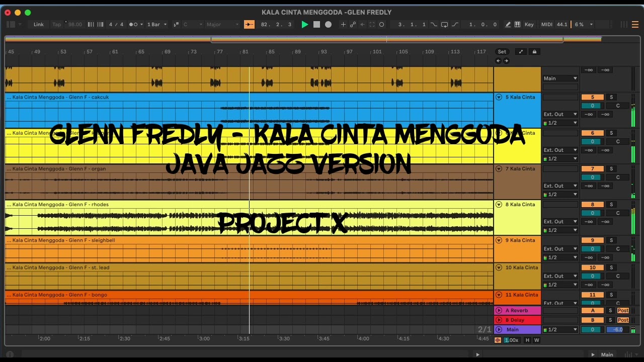Open Ext. Out dropdown on track 7
Image resolution: width=644 pixels, height=362 pixels.
tap(560, 186)
